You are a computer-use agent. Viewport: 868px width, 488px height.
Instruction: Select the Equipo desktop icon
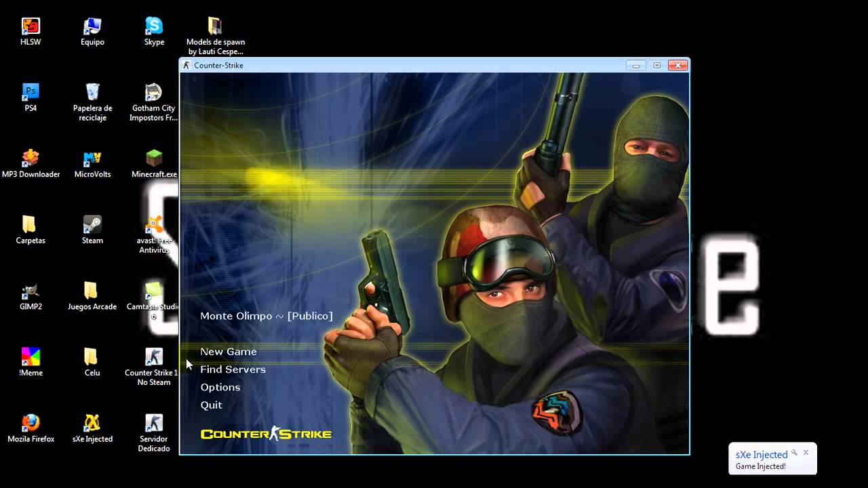(92, 32)
